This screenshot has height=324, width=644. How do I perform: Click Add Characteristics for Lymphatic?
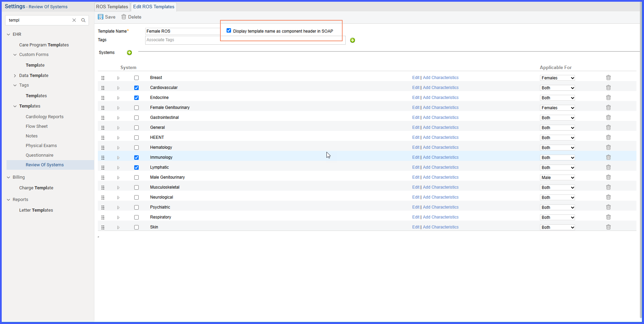[x=441, y=167]
